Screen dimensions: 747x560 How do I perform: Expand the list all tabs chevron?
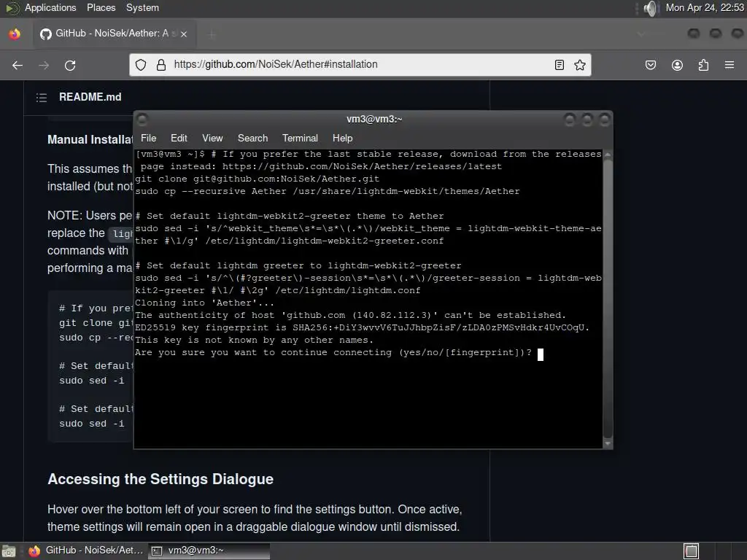tap(640, 34)
